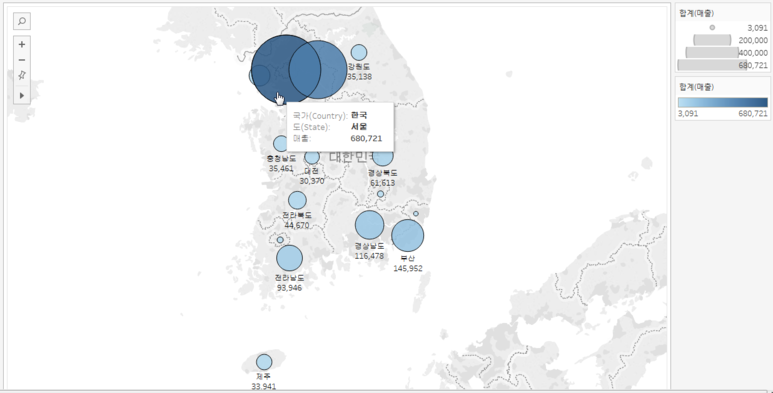Zoom out with the minus button
773x393 pixels.
[x=22, y=60]
